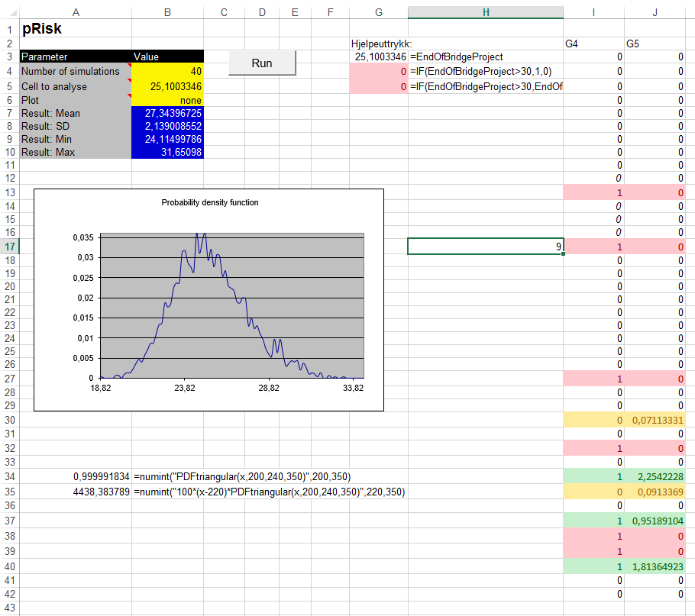Select cell A34 showing 0,999991834

pos(76,476)
